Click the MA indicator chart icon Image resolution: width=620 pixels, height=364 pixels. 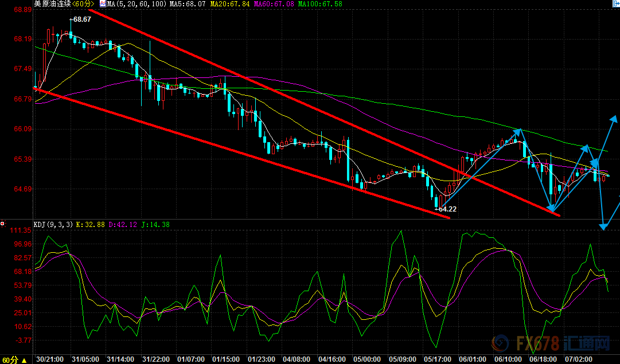102,4
